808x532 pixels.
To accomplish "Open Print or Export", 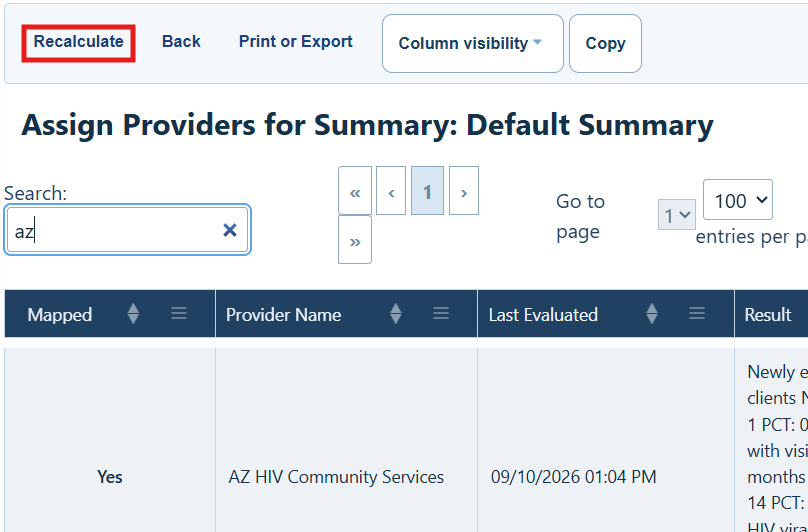I will point(295,41).
